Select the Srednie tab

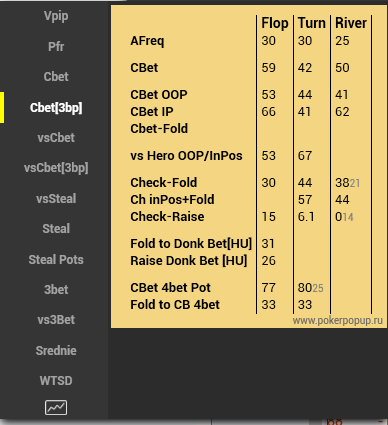tap(56, 350)
